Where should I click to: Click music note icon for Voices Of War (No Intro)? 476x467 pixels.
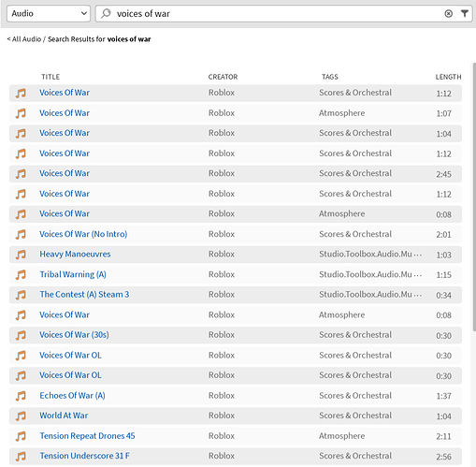click(21, 234)
